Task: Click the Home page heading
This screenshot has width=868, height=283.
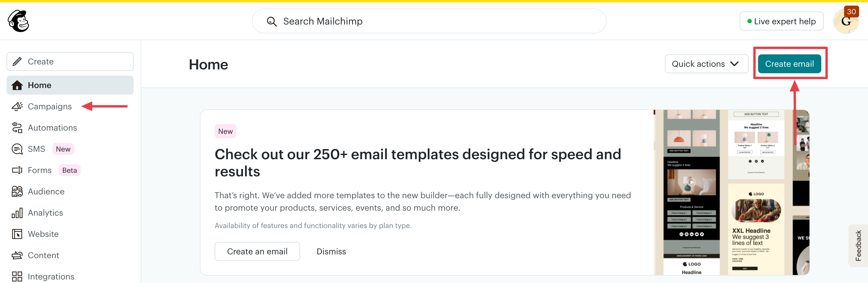Action: [208, 64]
